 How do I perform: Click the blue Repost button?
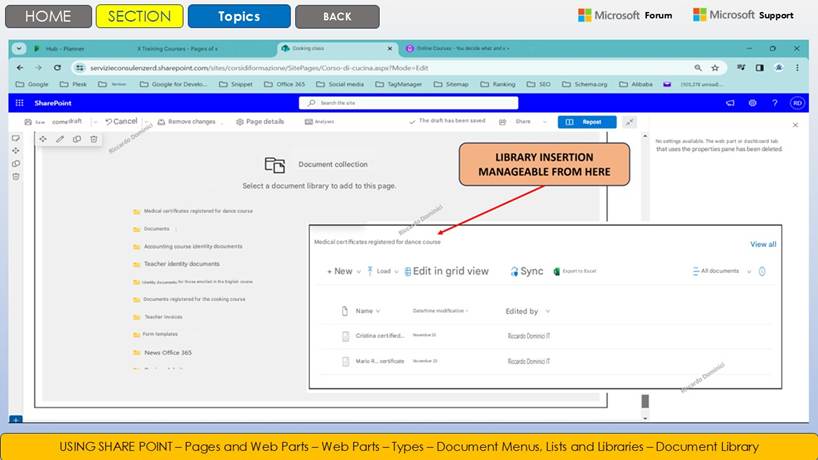pyautogui.click(x=587, y=122)
